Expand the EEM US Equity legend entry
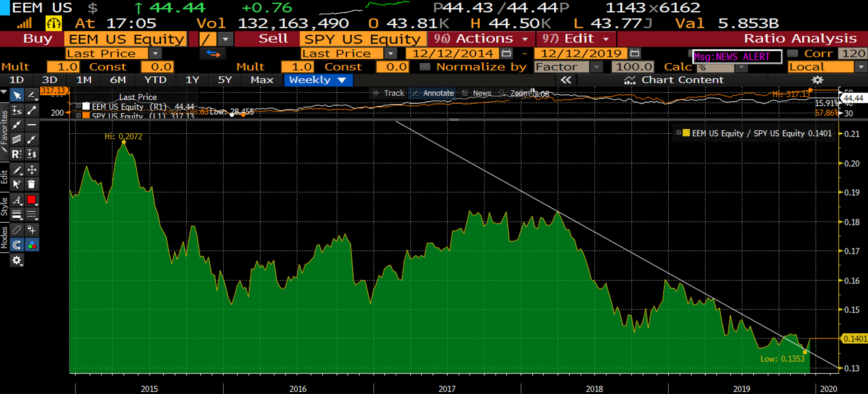 78,106
